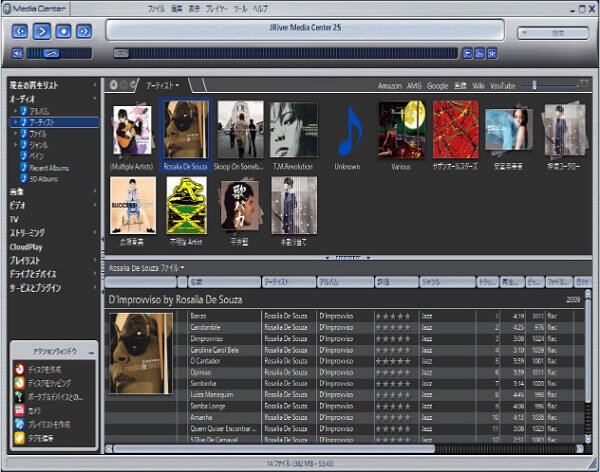Expand the サービスとプラグイン section arrow

point(95,287)
